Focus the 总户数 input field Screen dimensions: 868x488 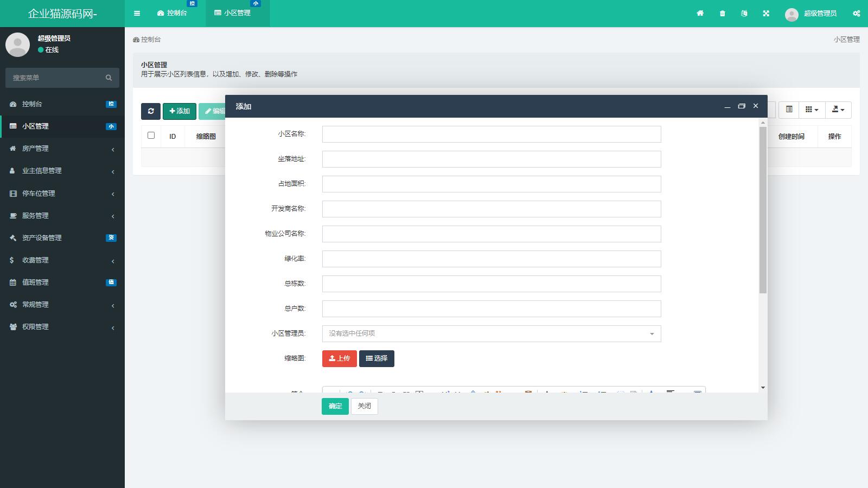pos(492,309)
